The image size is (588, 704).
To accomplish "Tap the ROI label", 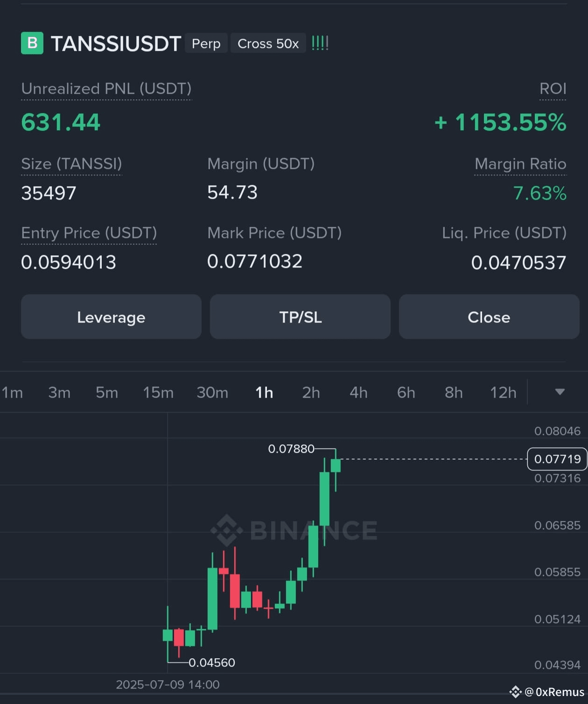I will tap(553, 89).
